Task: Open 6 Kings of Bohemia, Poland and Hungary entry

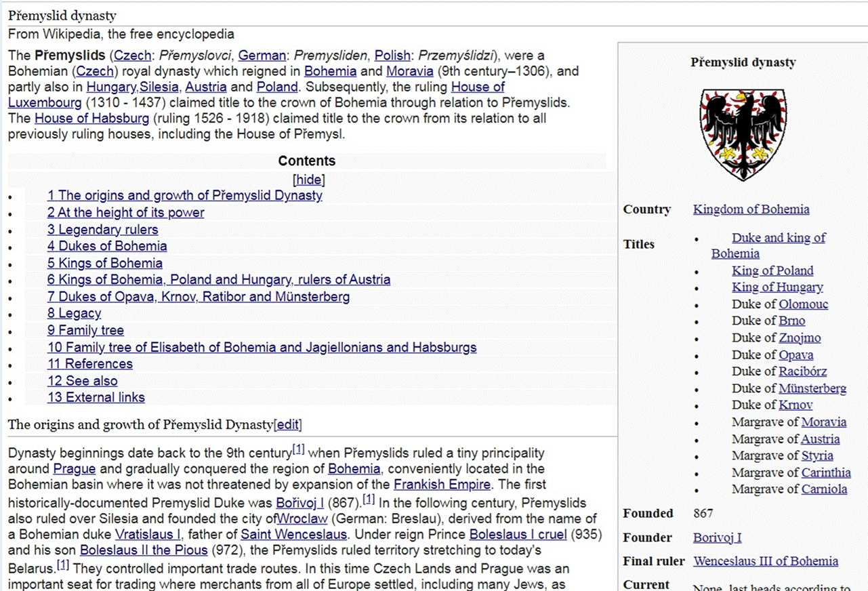Action: (219, 279)
